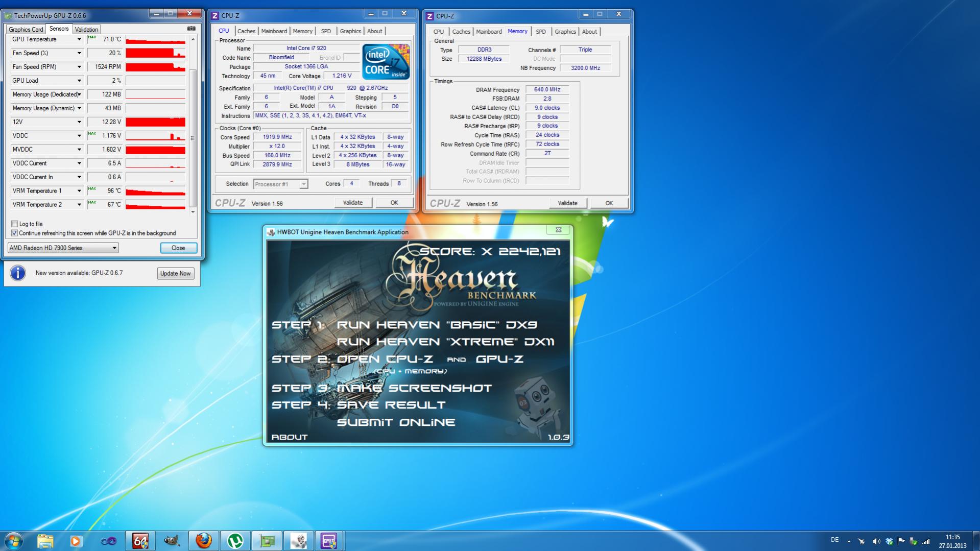Image resolution: width=980 pixels, height=551 pixels.
Task: Click the Dropbox tray icon
Action: tap(889, 541)
